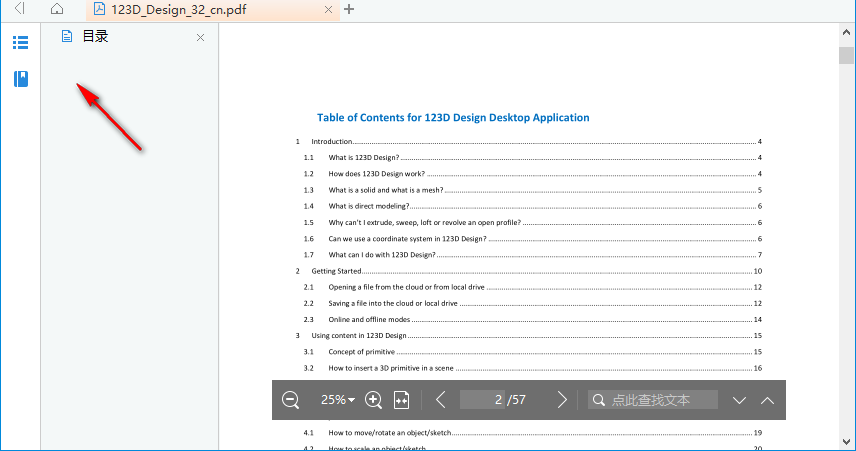
Task: Close the 目录 panel
Action: (x=200, y=37)
